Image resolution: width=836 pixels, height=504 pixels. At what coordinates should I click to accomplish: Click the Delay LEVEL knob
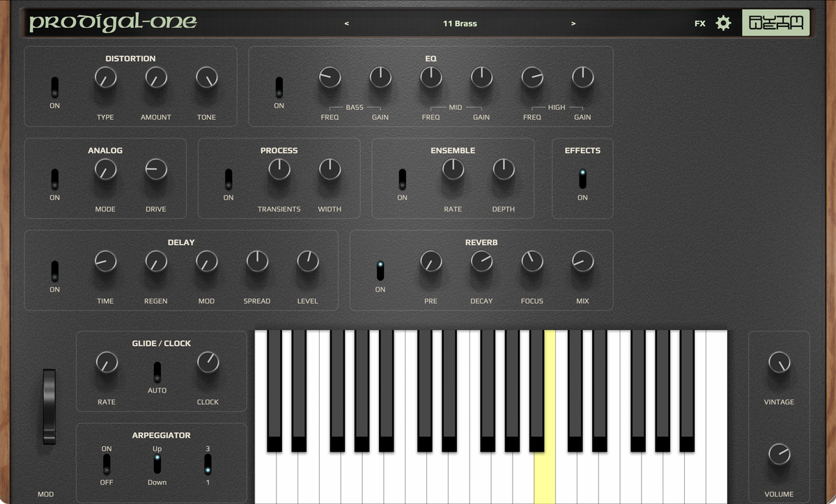tap(308, 261)
